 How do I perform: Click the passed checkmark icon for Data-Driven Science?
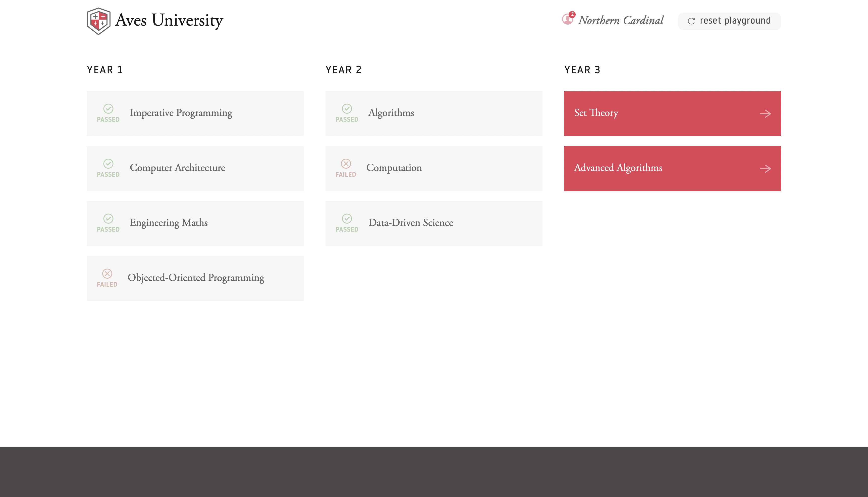coord(347,218)
